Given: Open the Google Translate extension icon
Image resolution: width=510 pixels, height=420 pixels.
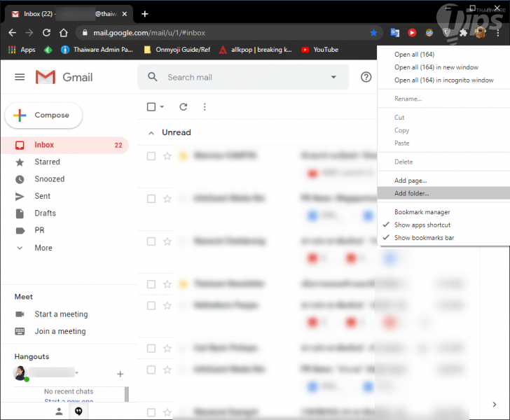Looking at the screenshot, I should tap(395, 32).
